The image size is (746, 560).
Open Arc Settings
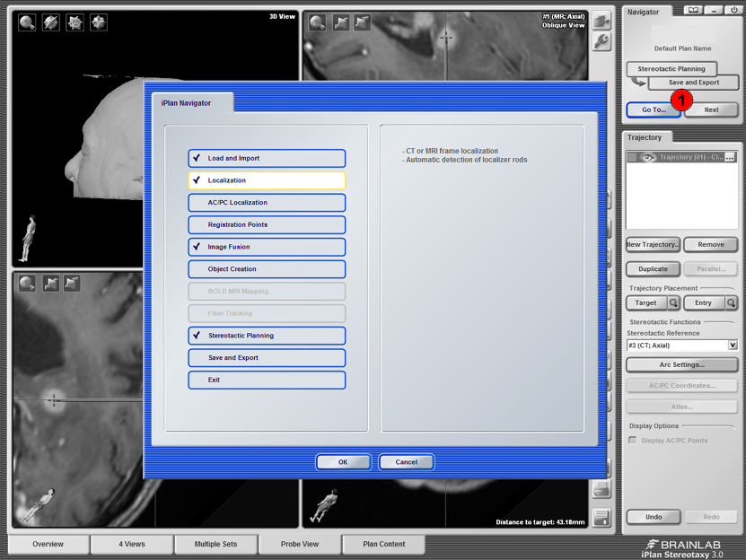pos(681,365)
